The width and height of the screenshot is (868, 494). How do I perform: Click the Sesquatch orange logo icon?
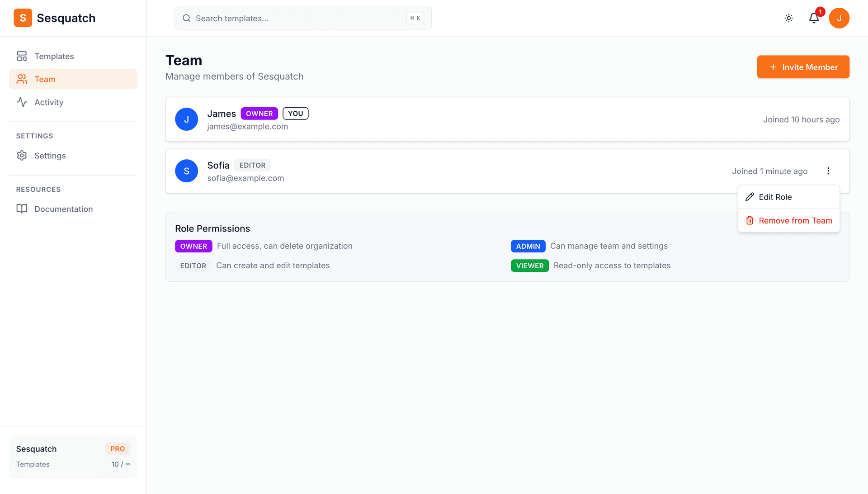pos(23,18)
